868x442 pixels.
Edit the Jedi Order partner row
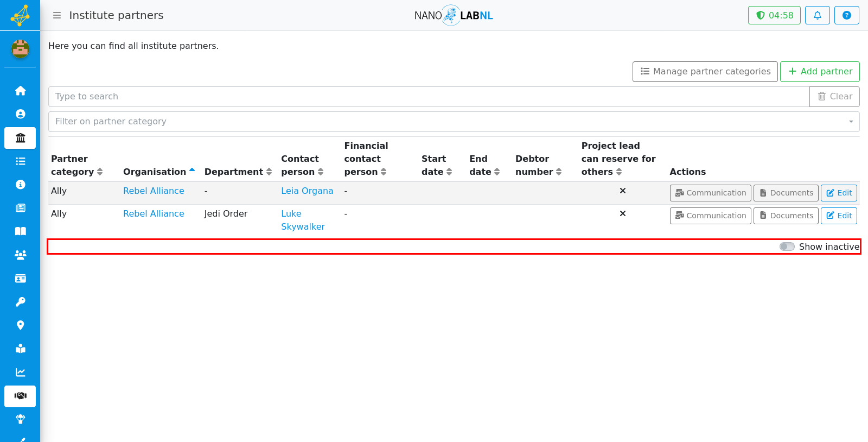click(x=839, y=216)
